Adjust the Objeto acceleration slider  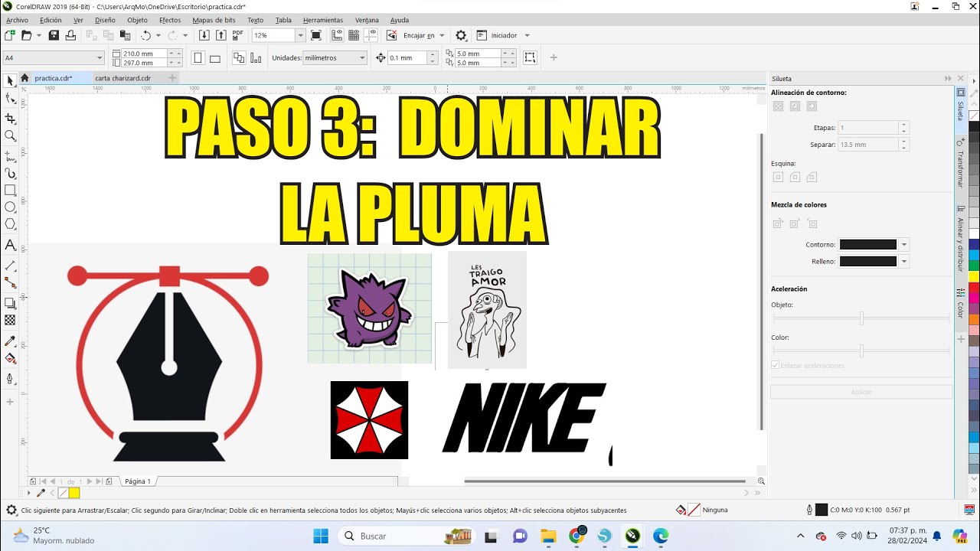[861, 318]
